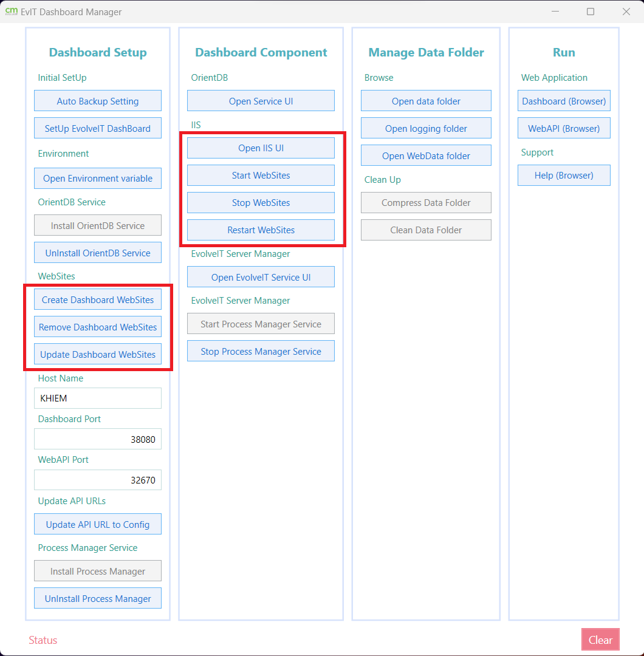Open EvolveIT Service UI

click(261, 277)
